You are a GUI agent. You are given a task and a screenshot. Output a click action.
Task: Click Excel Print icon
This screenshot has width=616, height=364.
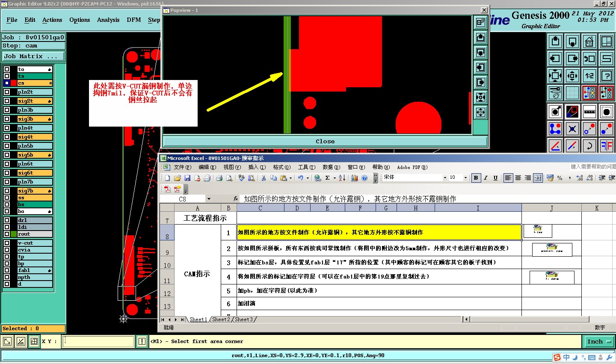[219, 178]
